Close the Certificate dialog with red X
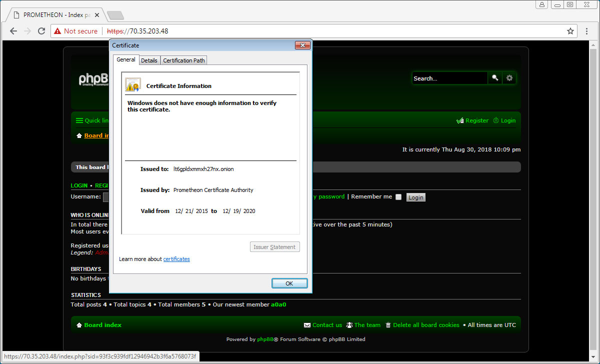 click(x=302, y=45)
